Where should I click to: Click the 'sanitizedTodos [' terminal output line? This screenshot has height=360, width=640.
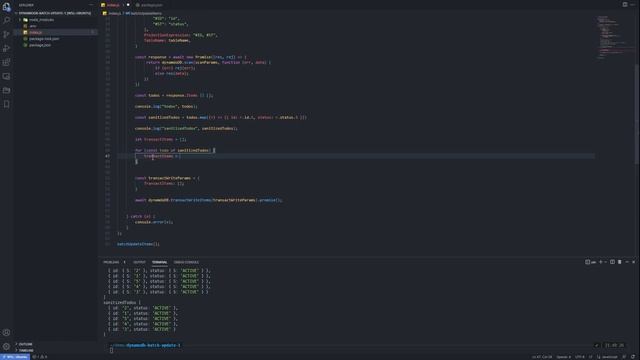tap(122, 302)
